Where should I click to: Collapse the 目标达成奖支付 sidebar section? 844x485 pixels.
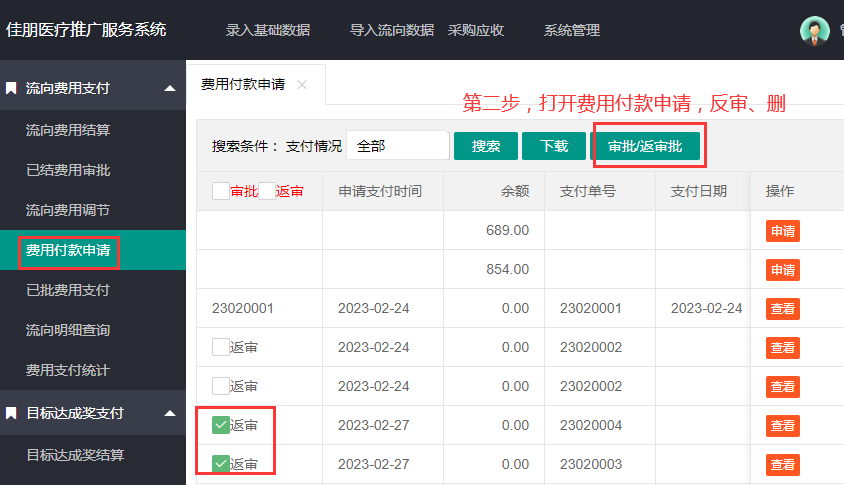(169, 413)
